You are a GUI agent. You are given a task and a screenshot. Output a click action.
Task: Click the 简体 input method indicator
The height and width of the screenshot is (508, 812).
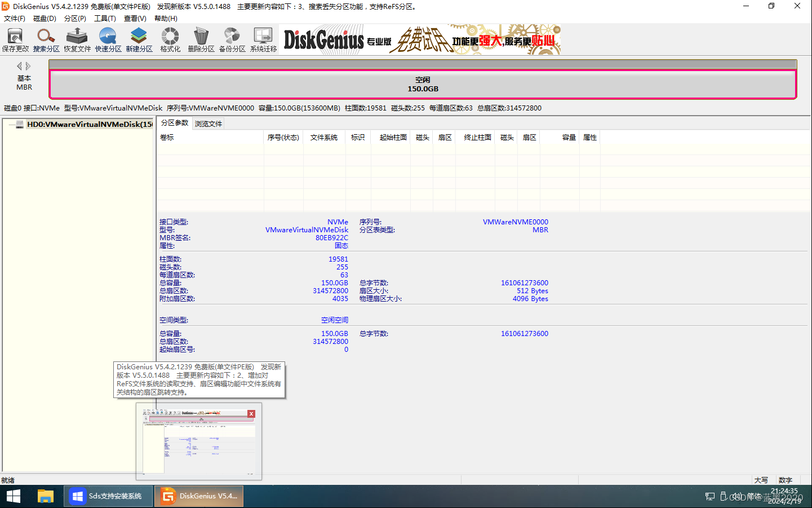pos(754,497)
